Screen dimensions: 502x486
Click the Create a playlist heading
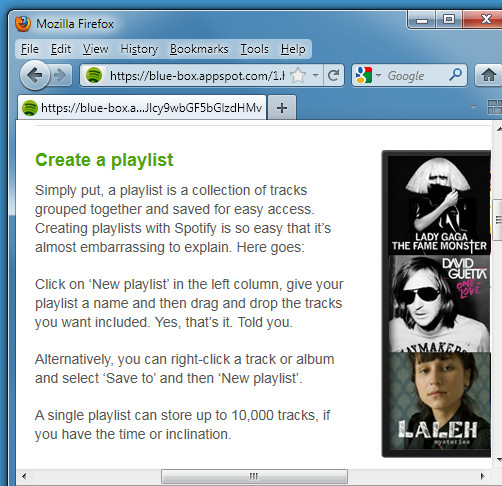[104, 160]
